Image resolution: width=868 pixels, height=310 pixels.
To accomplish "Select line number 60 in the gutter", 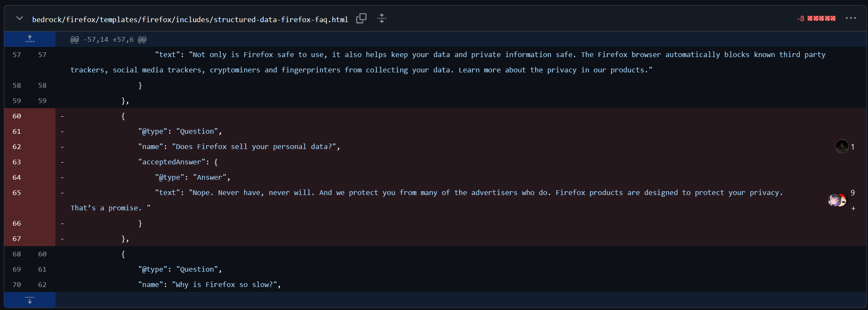I will 17,116.
